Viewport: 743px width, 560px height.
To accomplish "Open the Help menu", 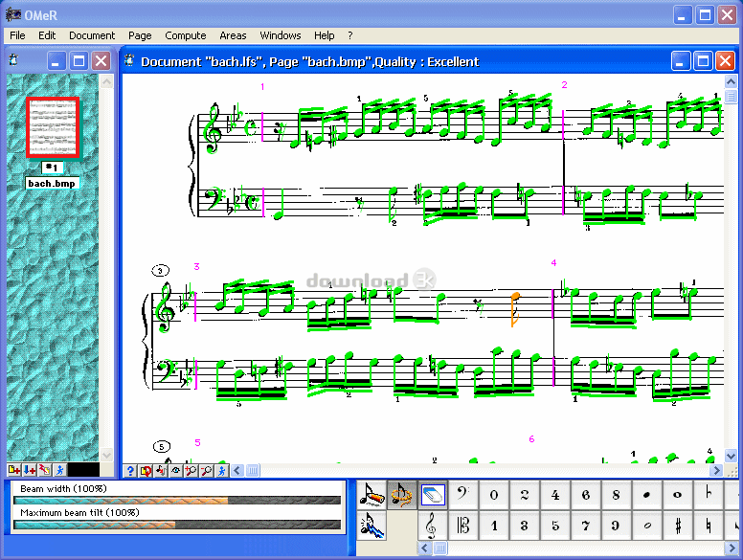I will pos(325,35).
